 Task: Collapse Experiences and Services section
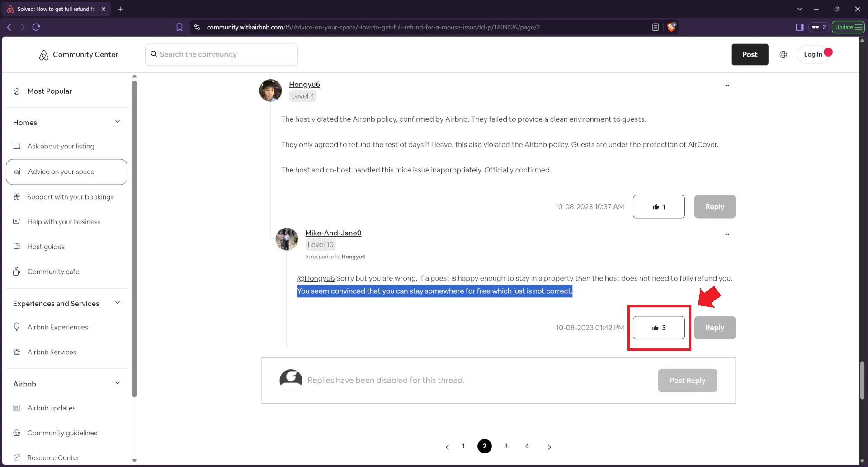pyautogui.click(x=118, y=303)
